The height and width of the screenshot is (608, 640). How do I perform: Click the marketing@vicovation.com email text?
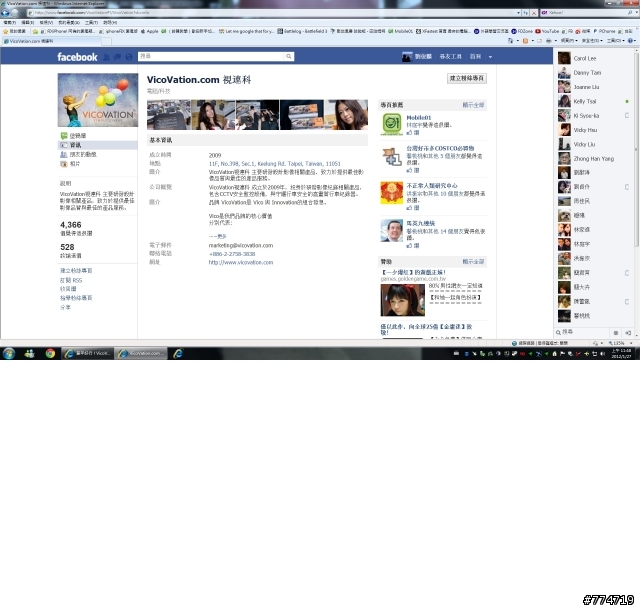241,245
